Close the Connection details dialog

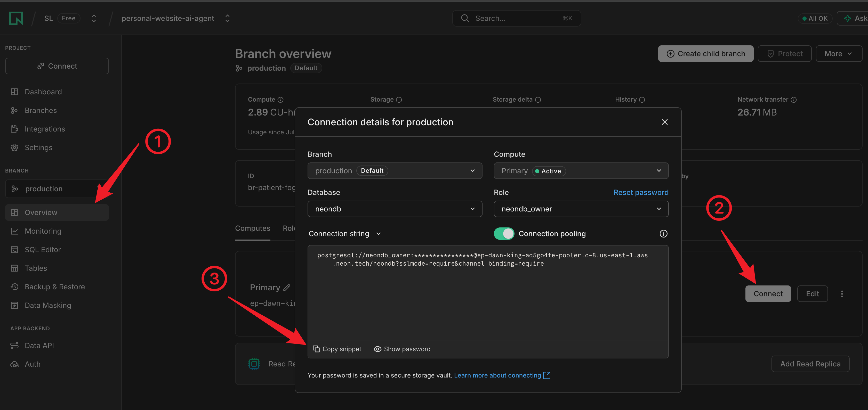pos(664,122)
